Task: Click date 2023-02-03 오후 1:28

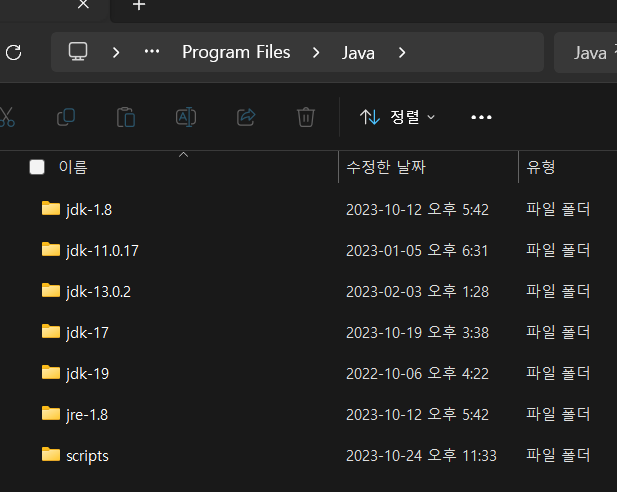Action: (x=417, y=292)
